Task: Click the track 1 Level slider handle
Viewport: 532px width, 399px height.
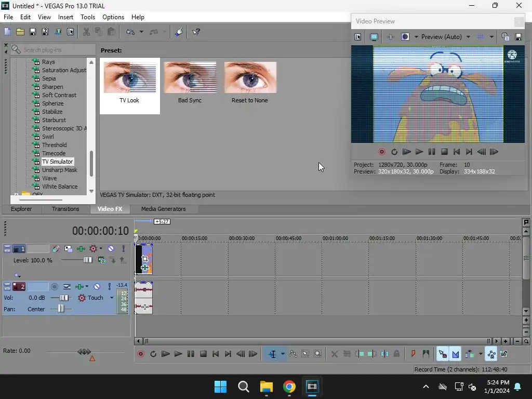Action: coord(87,260)
